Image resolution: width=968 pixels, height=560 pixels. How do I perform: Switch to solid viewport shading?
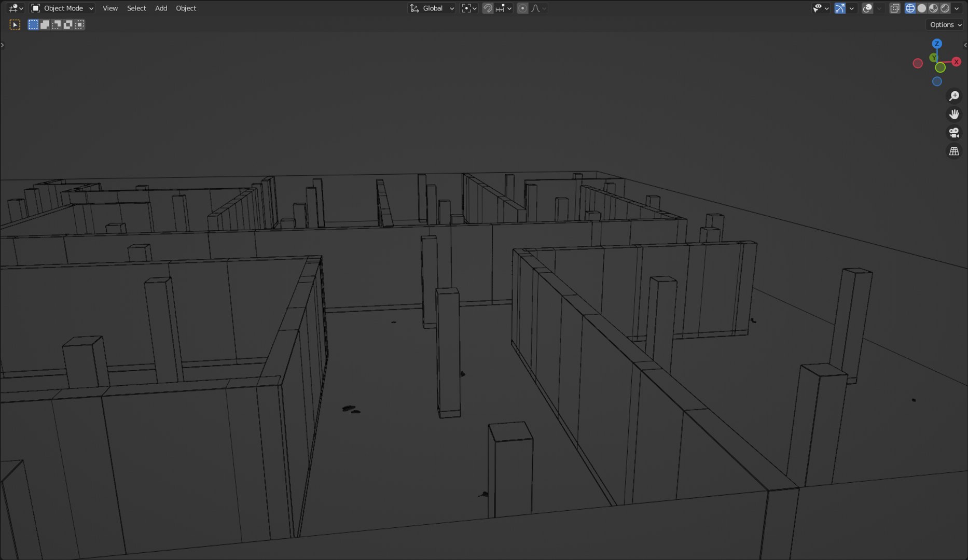click(x=922, y=8)
